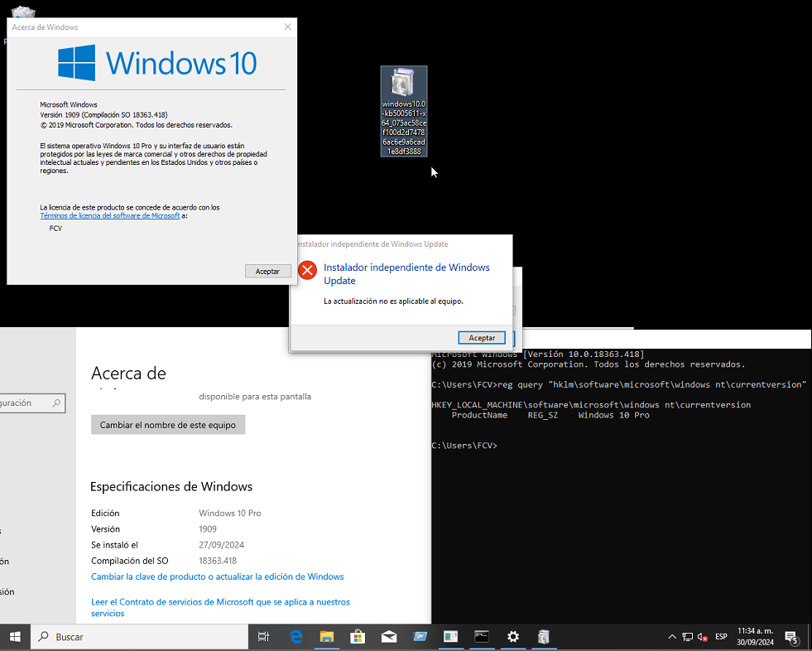This screenshot has height=651, width=812.
Task: Click the settings search box magnifier icon
Action: (56, 403)
